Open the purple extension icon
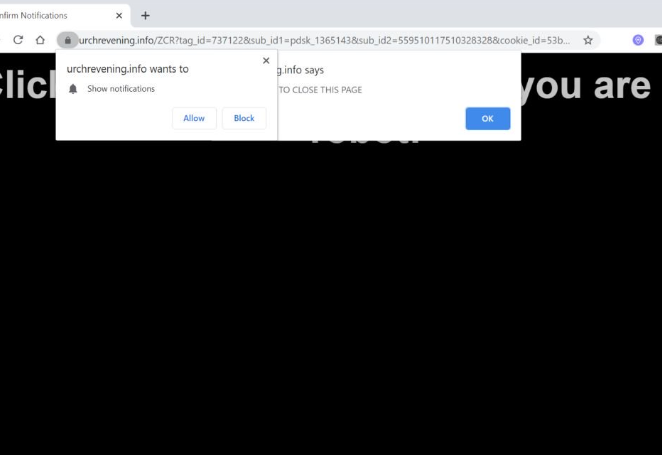662x455 pixels. point(638,40)
